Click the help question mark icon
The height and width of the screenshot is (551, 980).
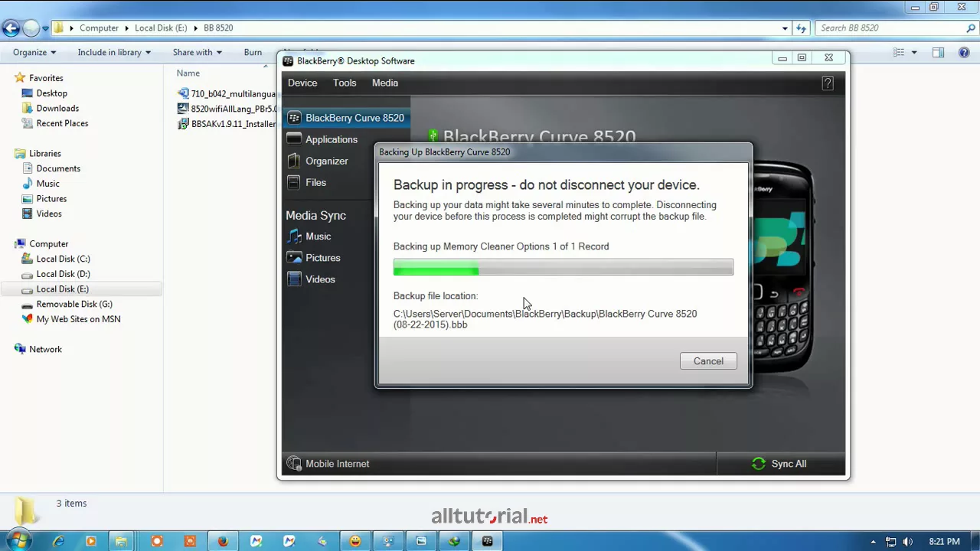pos(828,83)
